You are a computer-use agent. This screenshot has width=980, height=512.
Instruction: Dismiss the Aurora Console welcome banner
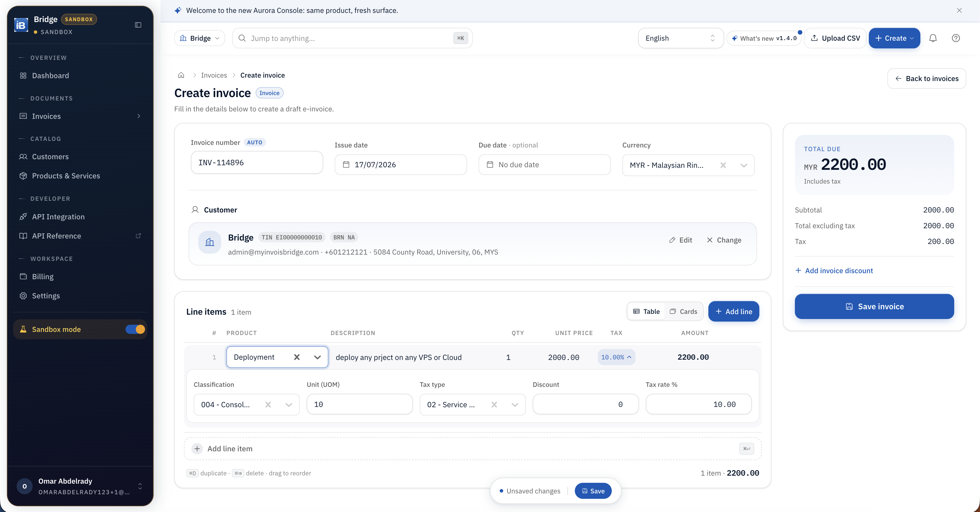point(959,11)
